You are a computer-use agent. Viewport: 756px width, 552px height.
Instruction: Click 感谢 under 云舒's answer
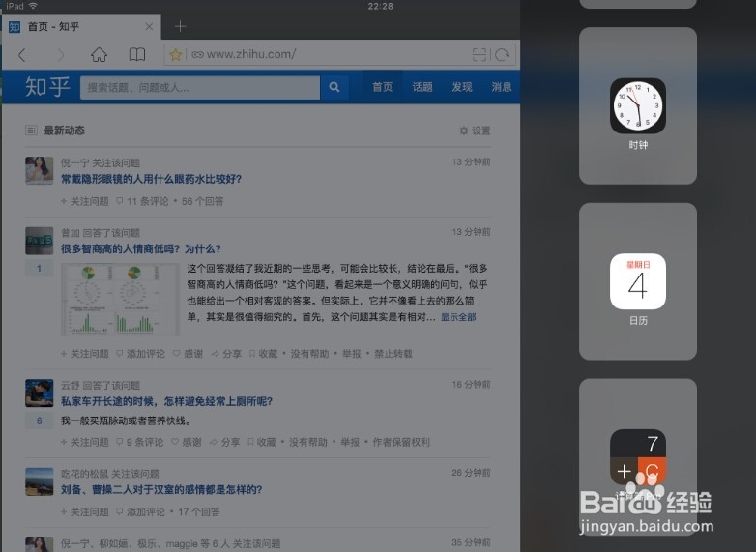coord(187,442)
